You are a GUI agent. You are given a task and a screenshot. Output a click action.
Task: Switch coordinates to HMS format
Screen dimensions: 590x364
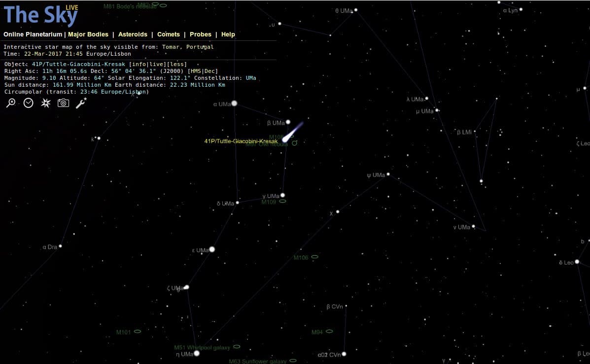click(196, 71)
